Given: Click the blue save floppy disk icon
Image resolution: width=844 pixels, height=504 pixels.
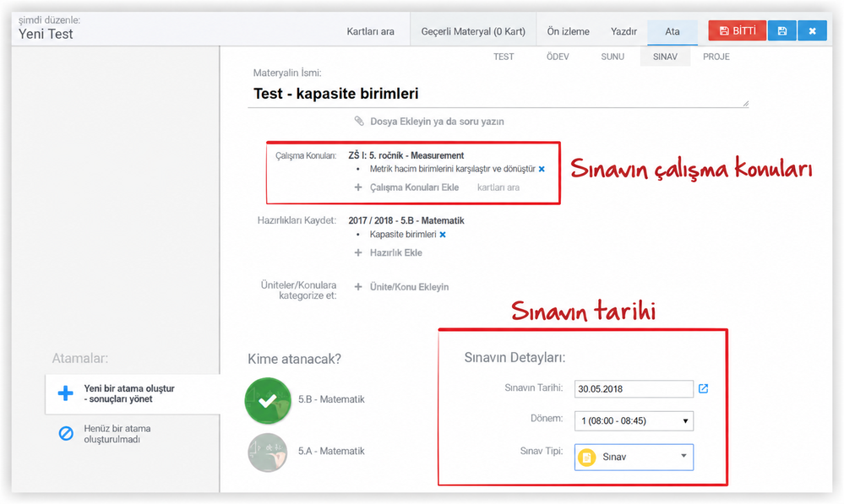Looking at the screenshot, I should (x=782, y=31).
